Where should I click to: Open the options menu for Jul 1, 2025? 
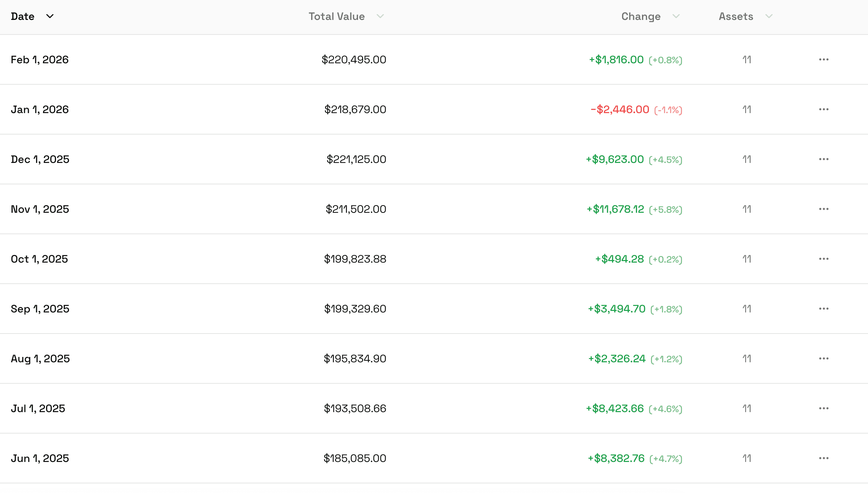tap(824, 408)
